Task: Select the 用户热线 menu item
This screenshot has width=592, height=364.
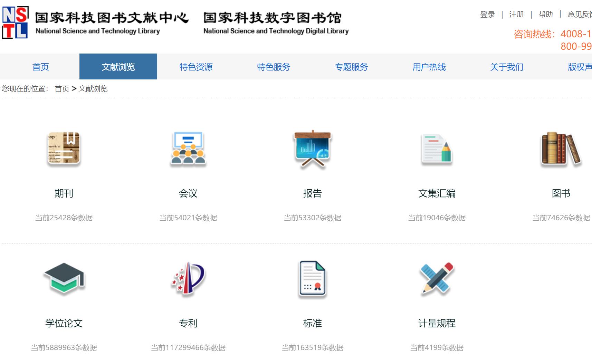Action: [429, 66]
